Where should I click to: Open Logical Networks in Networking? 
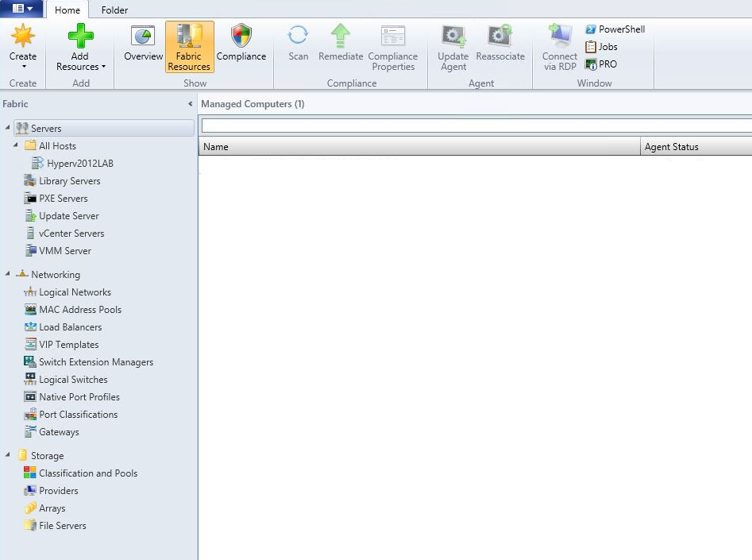tap(75, 292)
